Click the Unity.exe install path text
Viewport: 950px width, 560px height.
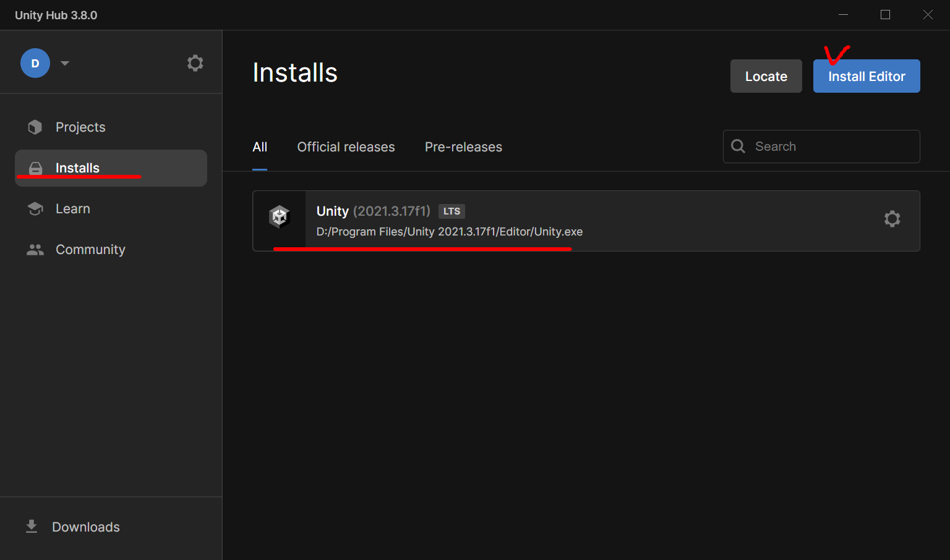450,232
